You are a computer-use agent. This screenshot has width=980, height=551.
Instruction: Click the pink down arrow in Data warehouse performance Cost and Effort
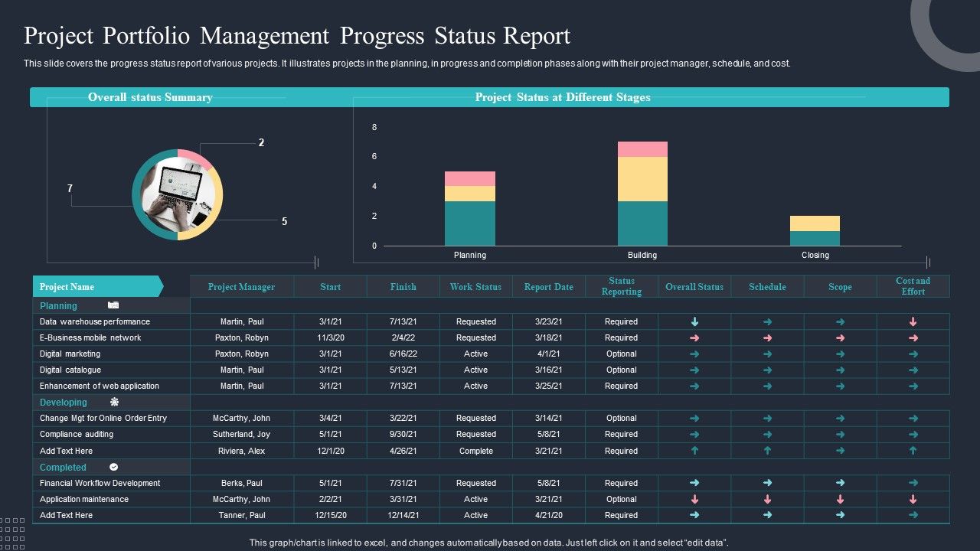click(x=913, y=321)
